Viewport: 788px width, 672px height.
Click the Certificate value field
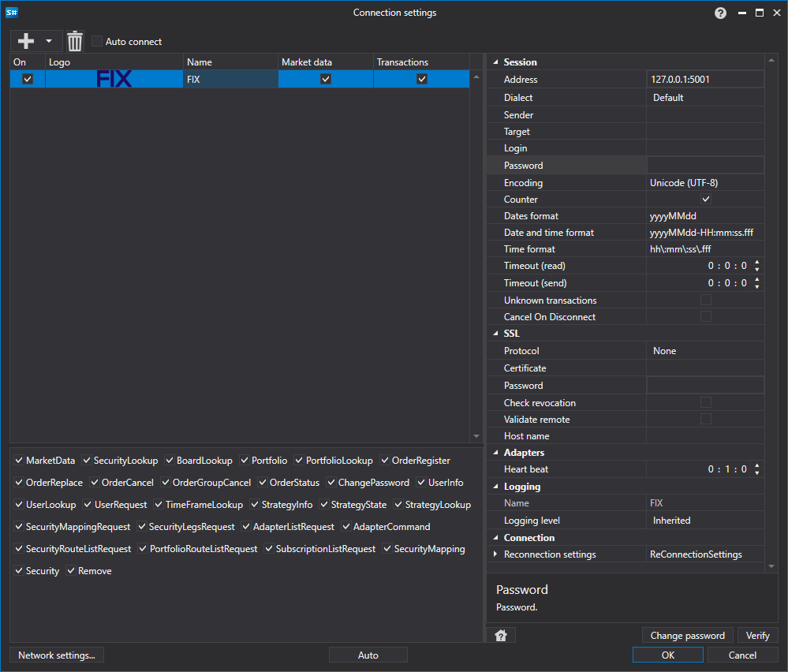(x=705, y=368)
